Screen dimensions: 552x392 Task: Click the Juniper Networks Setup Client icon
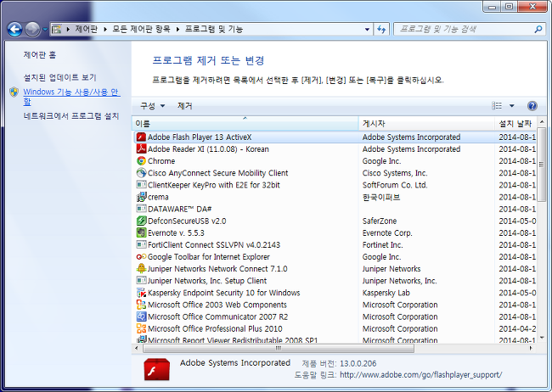[x=141, y=281]
